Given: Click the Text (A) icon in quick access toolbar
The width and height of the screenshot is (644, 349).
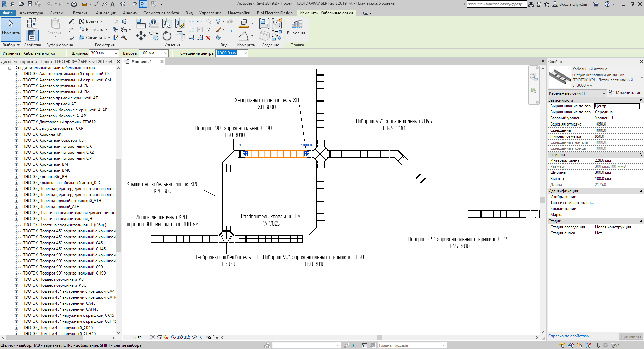Looking at the screenshot, I should 113,4.
